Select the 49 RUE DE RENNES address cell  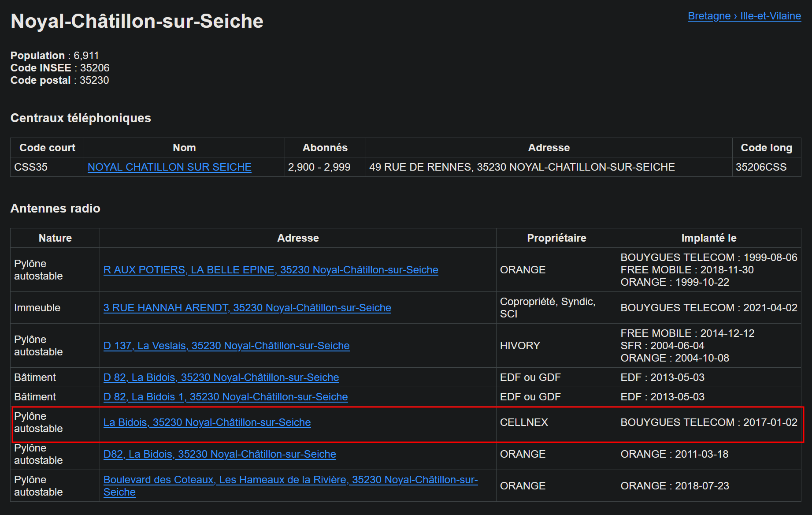(x=549, y=167)
